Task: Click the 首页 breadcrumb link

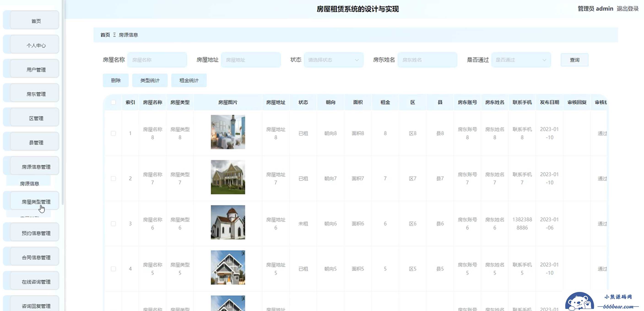Action: (x=105, y=35)
